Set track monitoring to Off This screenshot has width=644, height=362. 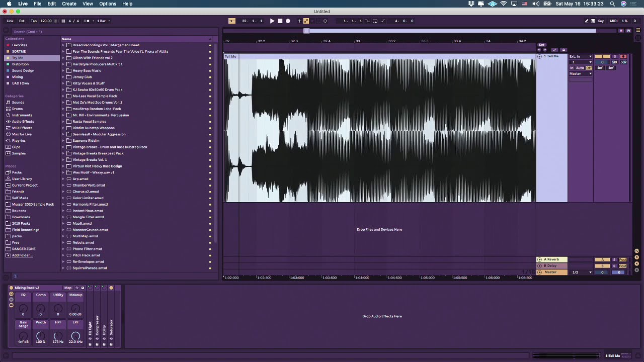tap(589, 68)
